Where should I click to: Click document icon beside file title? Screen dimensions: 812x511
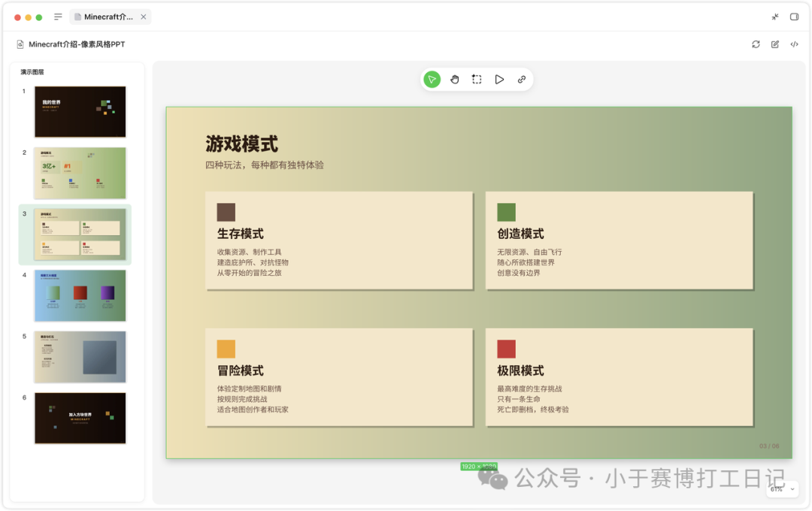(x=20, y=44)
